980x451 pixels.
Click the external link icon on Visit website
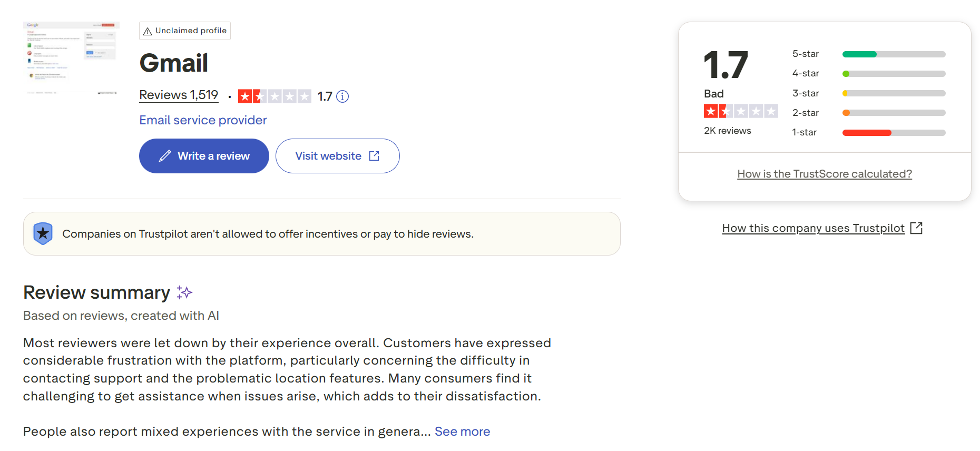(x=374, y=156)
